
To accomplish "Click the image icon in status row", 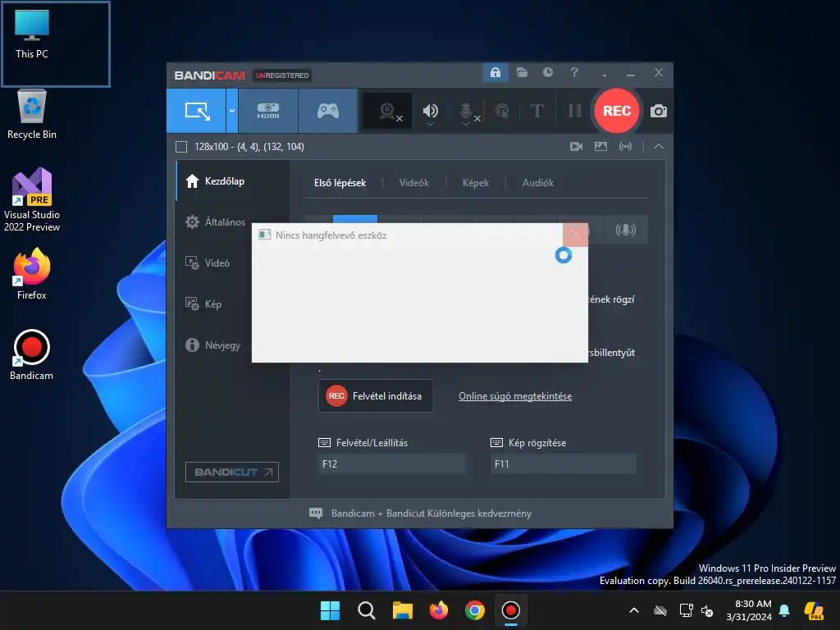I will point(600,146).
